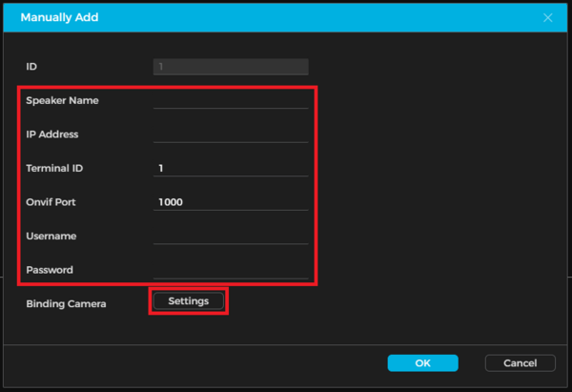Click the Speaker Name label
This screenshot has height=392, width=572.
click(x=63, y=100)
